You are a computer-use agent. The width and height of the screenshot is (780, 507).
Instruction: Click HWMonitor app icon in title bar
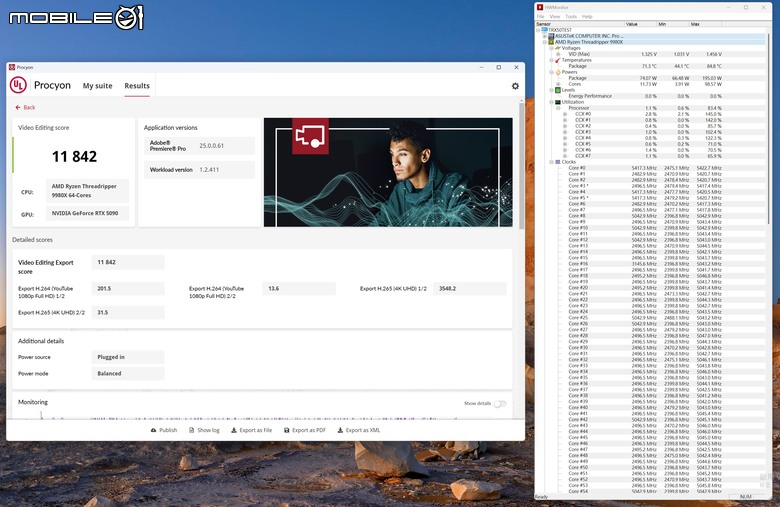tap(540, 7)
